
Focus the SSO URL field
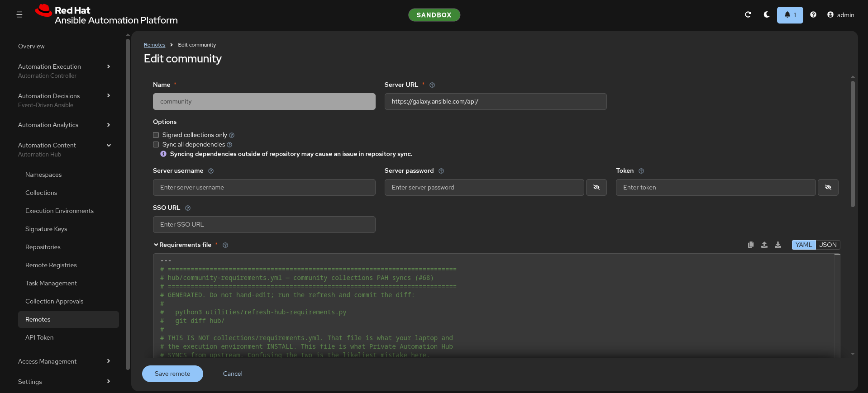264,224
